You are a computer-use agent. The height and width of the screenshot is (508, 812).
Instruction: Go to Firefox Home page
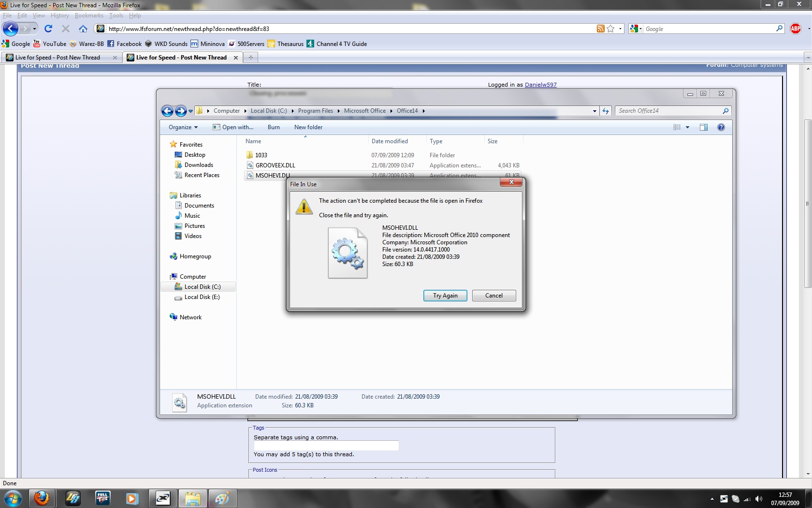click(83, 29)
